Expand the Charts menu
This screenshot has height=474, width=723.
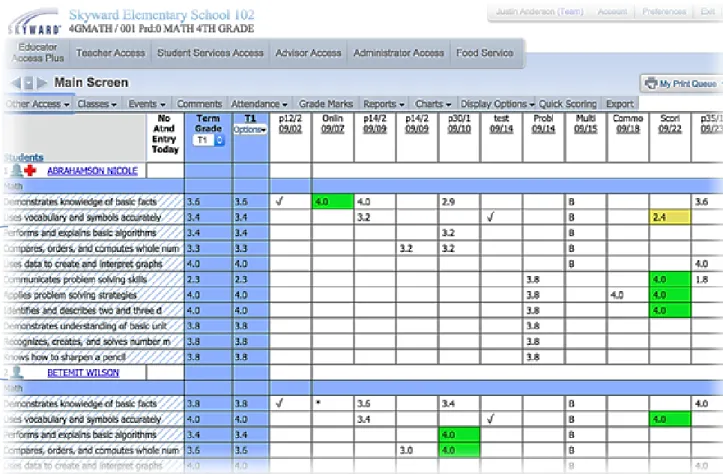click(x=433, y=104)
